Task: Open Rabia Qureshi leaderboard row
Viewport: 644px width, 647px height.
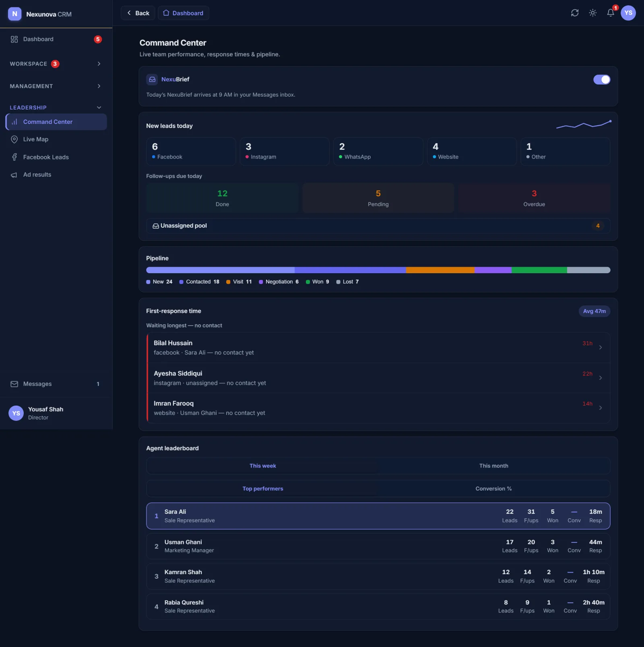Action: (x=378, y=607)
